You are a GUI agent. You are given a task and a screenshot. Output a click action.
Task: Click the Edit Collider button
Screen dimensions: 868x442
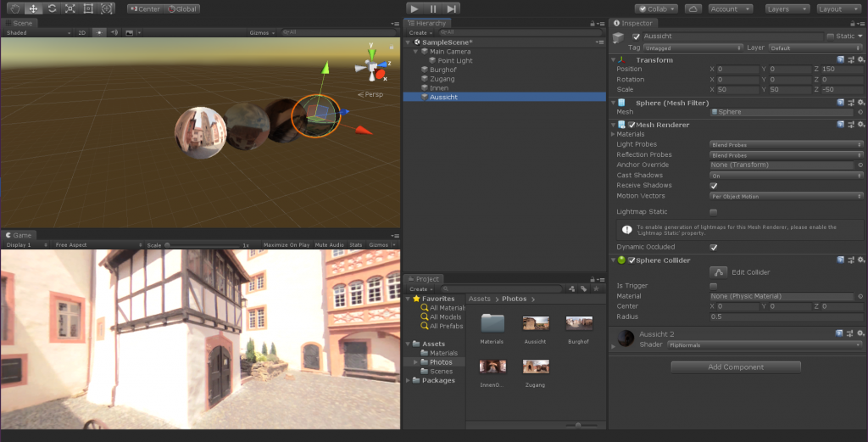click(x=719, y=272)
